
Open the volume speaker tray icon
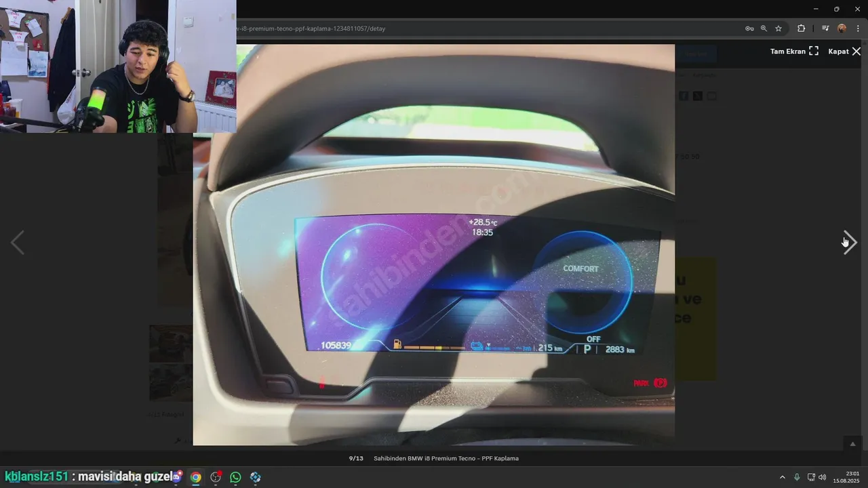pyautogui.click(x=823, y=477)
